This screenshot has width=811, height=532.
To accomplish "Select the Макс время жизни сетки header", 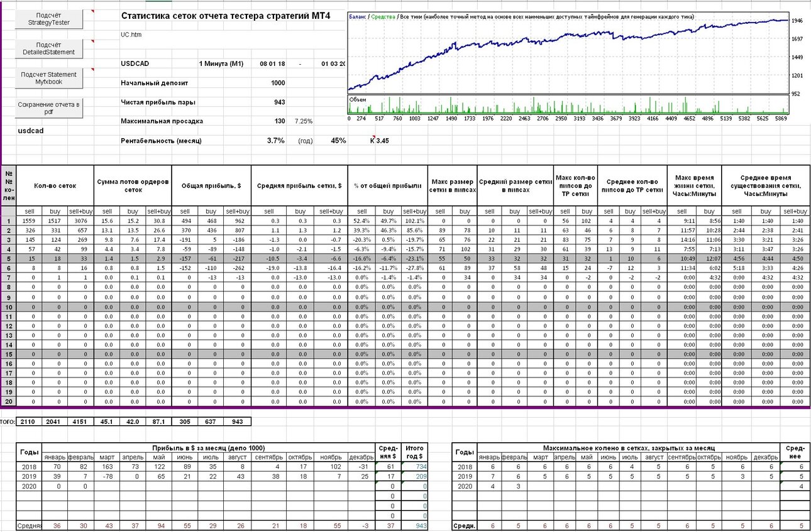I will coord(695,186).
